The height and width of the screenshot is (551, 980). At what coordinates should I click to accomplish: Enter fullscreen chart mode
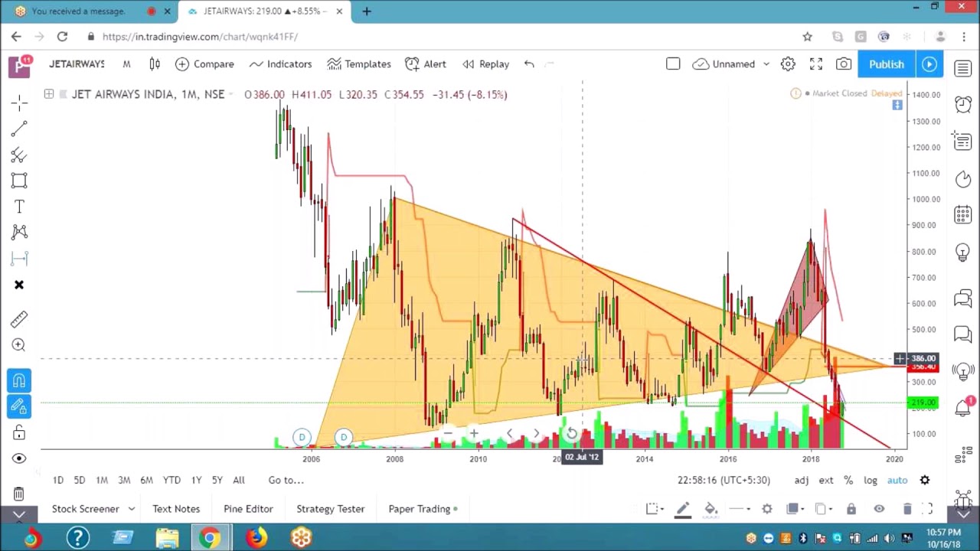click(x=816, y=64)
